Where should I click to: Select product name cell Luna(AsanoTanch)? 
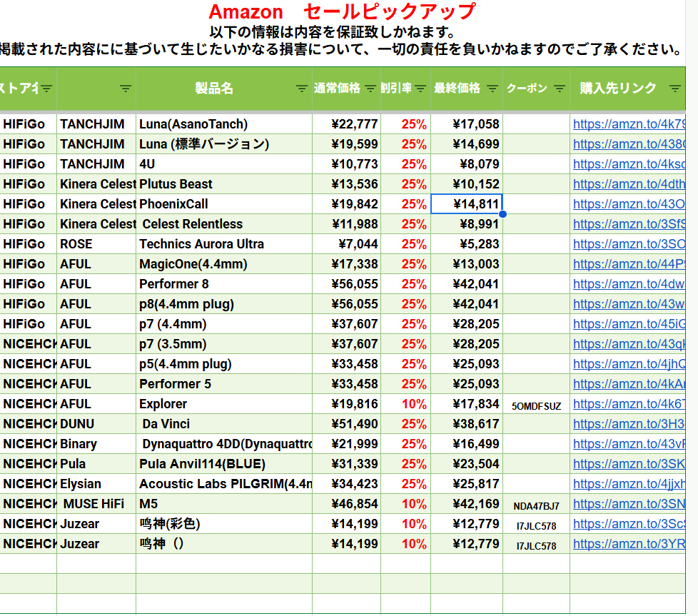(x=224, y=124)
